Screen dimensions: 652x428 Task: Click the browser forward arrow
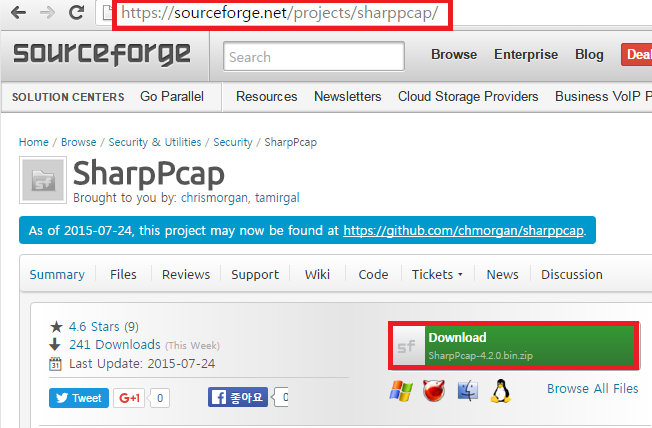pyautogui.click(x=47, y=12)
